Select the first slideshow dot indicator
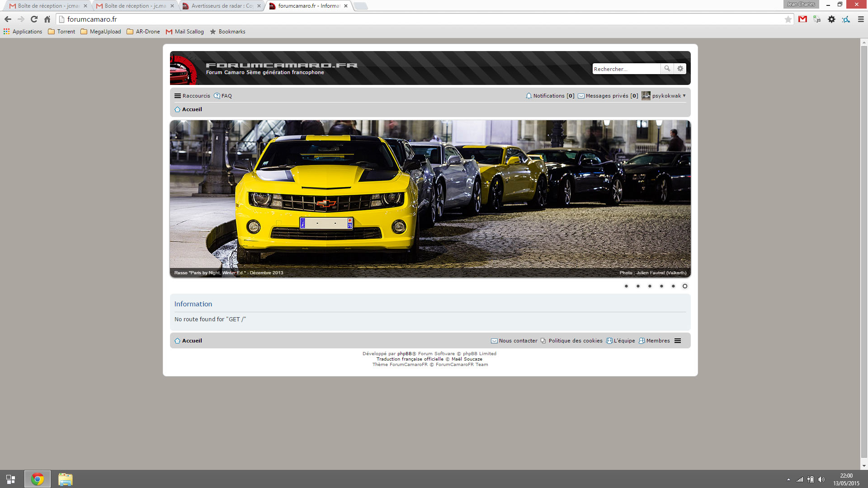This screenshot has height=488, width=868. 626,286
